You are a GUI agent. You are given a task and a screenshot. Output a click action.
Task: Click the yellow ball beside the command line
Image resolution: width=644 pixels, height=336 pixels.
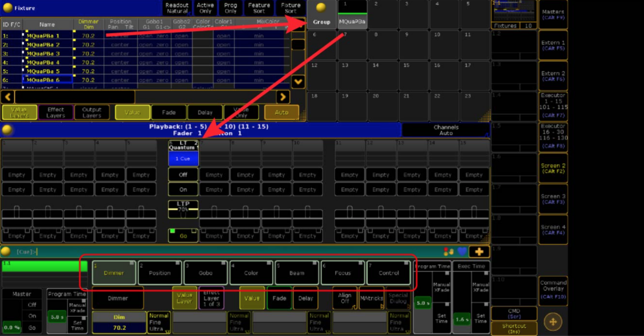(6, 251)
